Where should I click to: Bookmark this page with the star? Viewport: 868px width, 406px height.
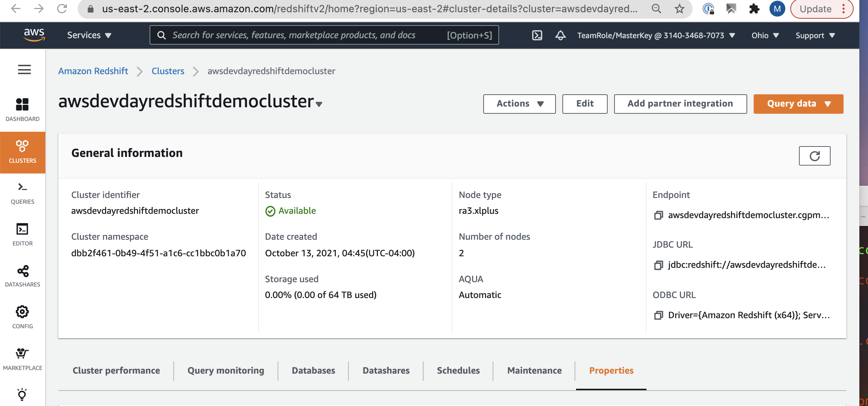click(x=679, y=9)
